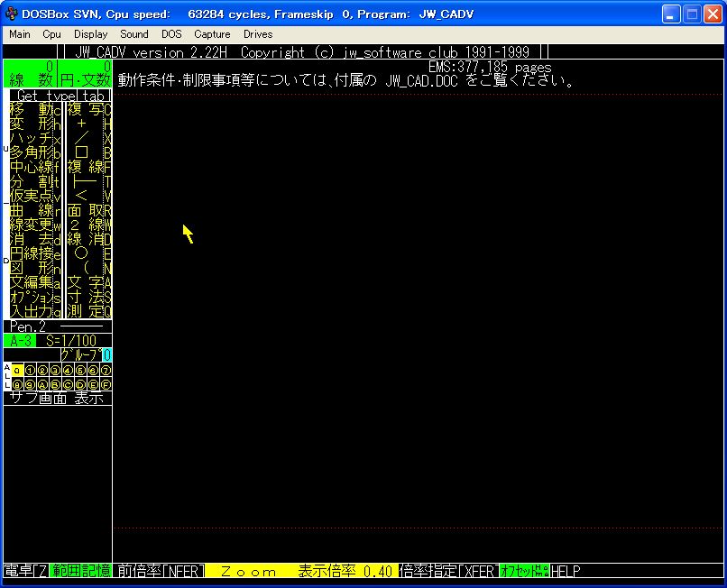727x588 pixels.
Task: Choose the 多角形 (polygon) tool
Action: pos(32,153)
